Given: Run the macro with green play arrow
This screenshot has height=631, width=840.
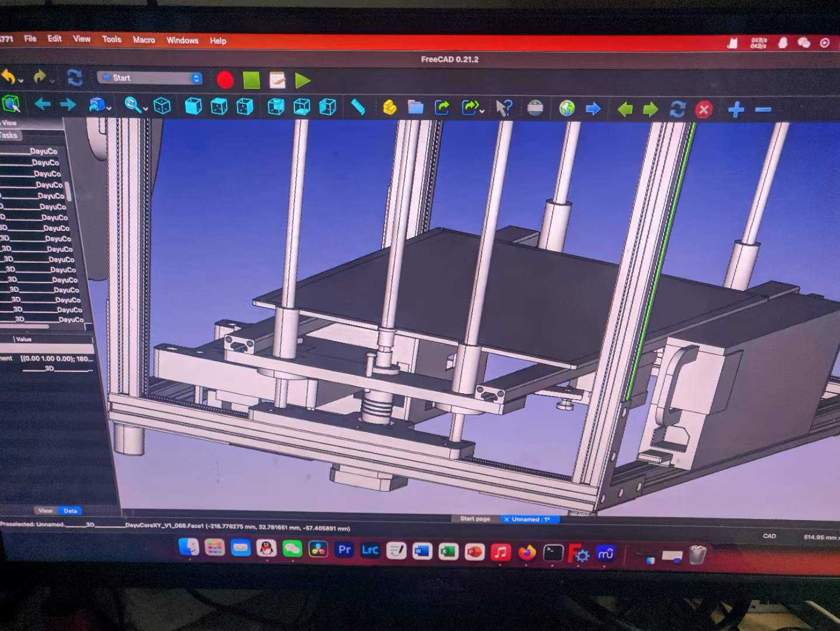Looking at the screenshot, I should 303,81.
